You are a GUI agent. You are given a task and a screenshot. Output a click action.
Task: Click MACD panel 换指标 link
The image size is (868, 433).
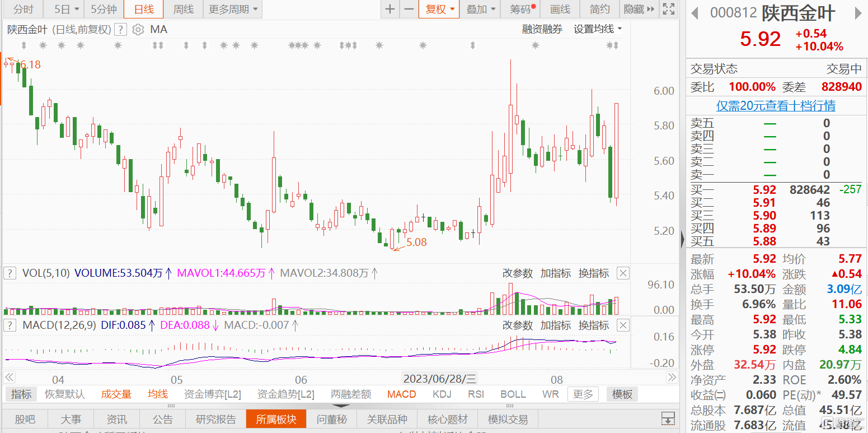pyautogui.click(x=594, y=325)
